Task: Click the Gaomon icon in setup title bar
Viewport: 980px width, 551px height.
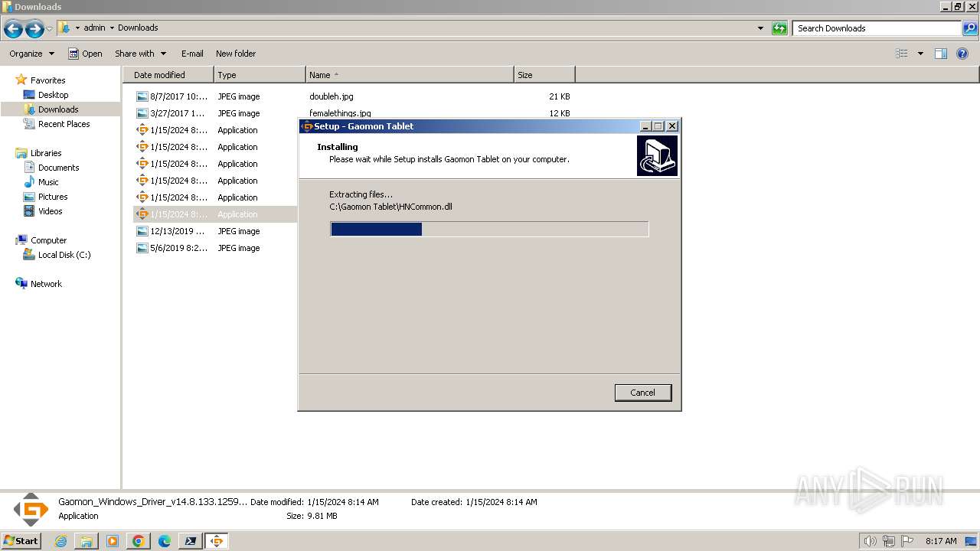Action: pos(307,126)
